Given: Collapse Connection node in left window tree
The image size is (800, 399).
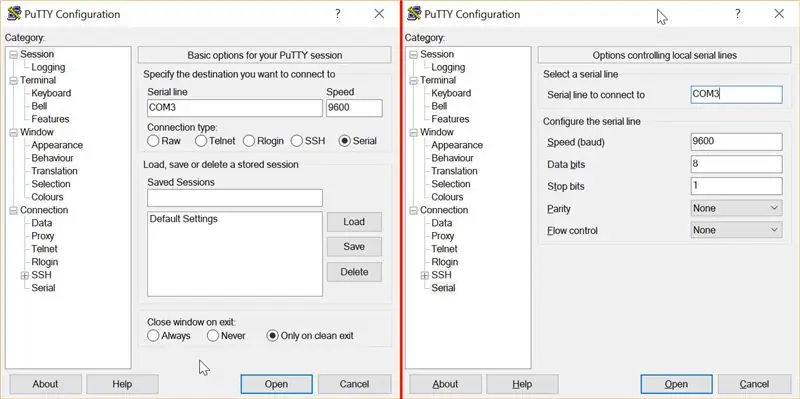Looking at the screenshot, I should point(13,210).
